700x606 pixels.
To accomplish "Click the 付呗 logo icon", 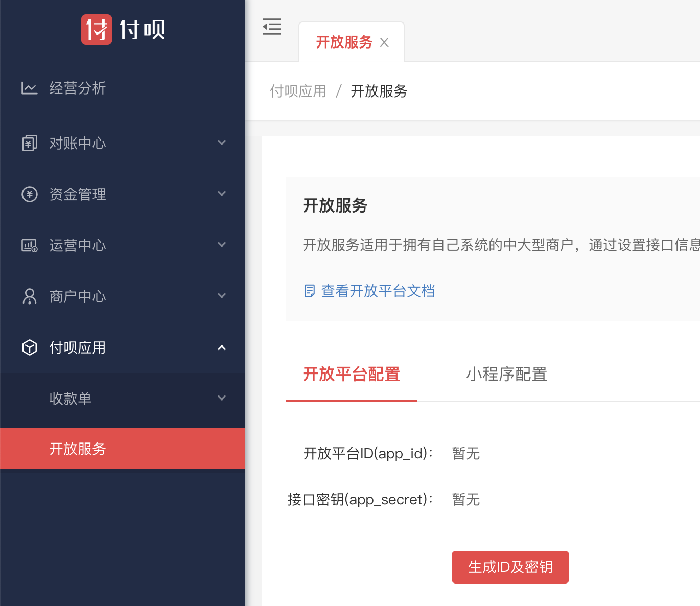I will 97,30.
